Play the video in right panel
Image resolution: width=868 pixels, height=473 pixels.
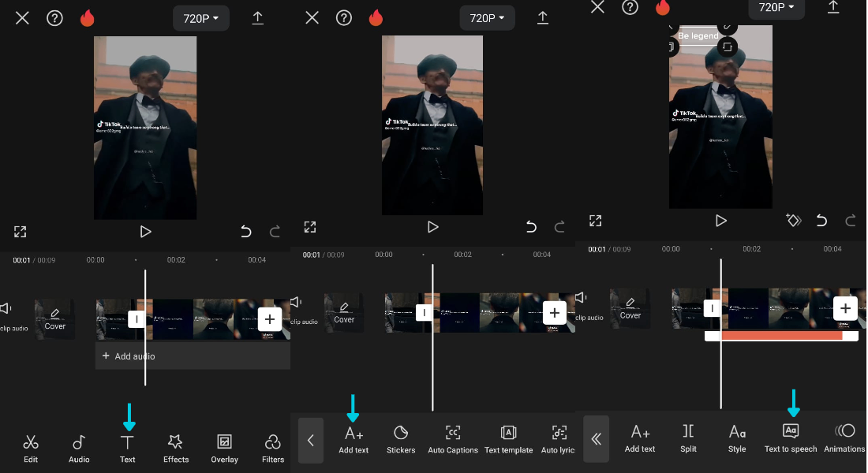pyautogui.click(x=720, y=221)
